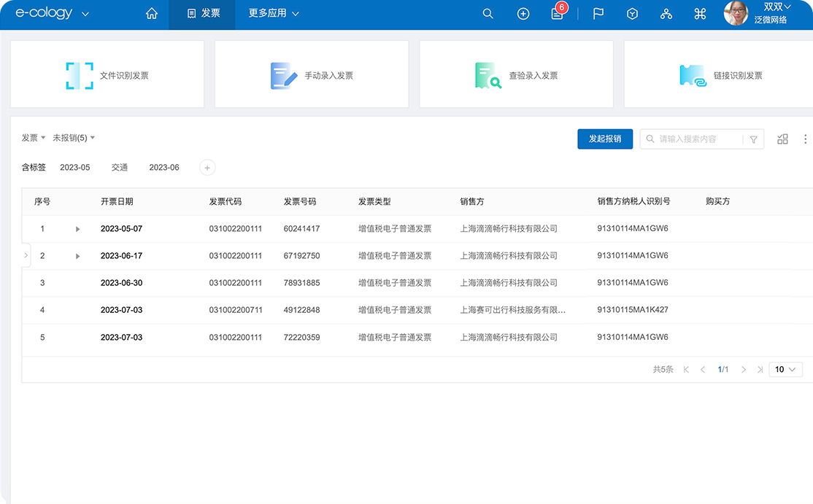
Task: Open the keyboard shortcut command icon
Action: 700,13
